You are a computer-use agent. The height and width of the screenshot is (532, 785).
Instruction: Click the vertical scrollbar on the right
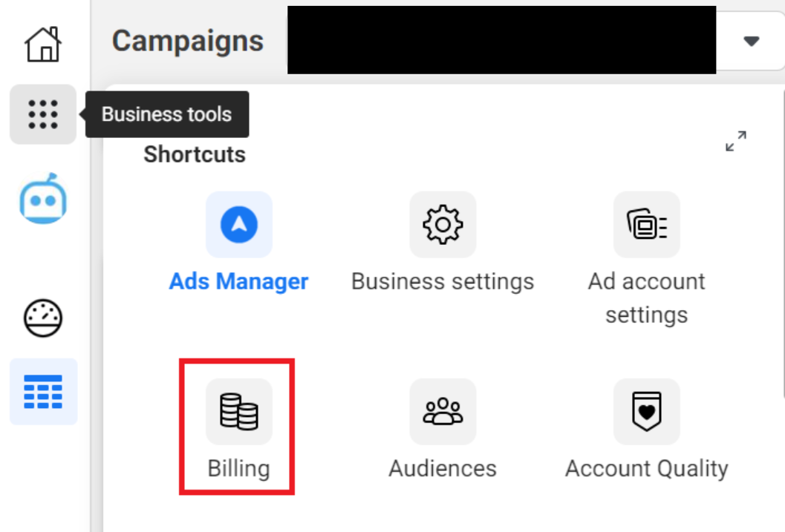(x=781, y=297)
